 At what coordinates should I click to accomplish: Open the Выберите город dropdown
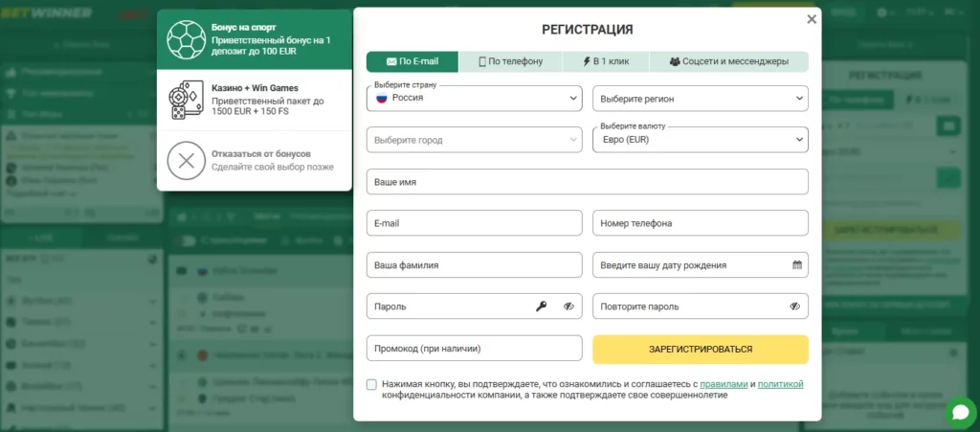click(474, 140)
